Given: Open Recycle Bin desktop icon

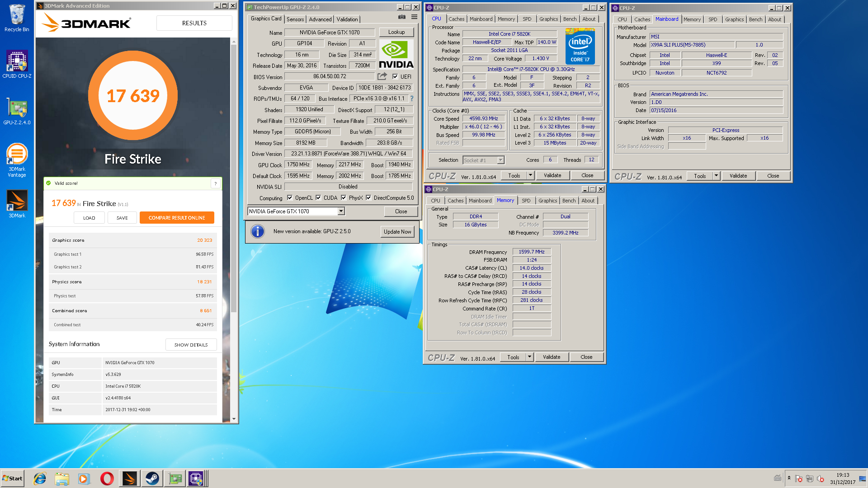Looking at the screenshot, I should [17, 18].
